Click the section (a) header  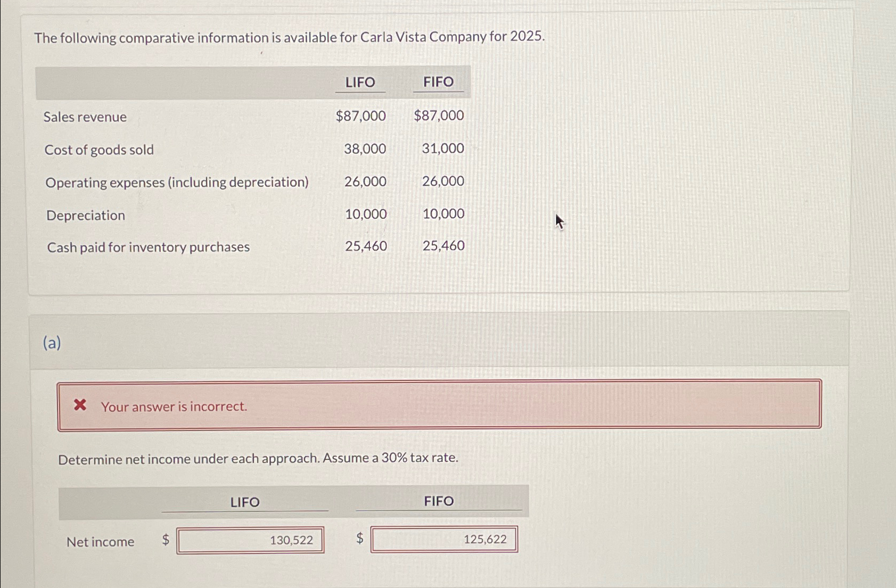(52, 343)
